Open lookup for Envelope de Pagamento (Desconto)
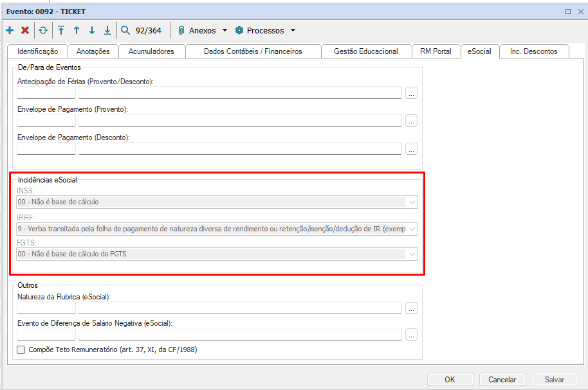This screenshot has width=588, height=390. pyautogui.click(x=411, y=148)
